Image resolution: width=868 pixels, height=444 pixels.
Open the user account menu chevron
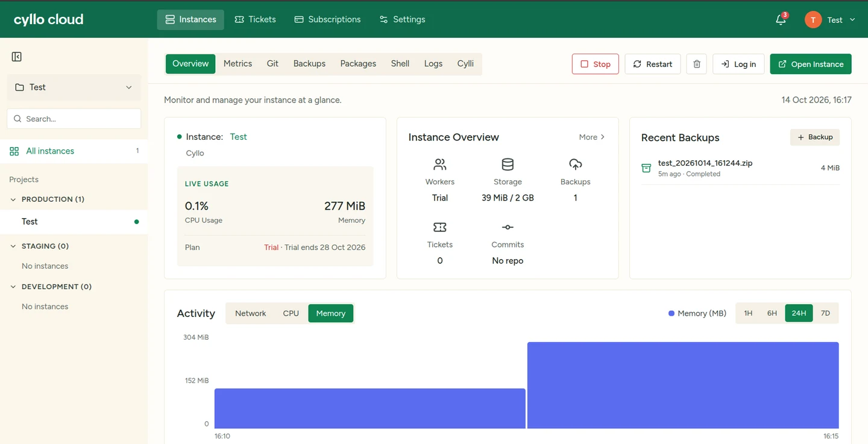852,20
